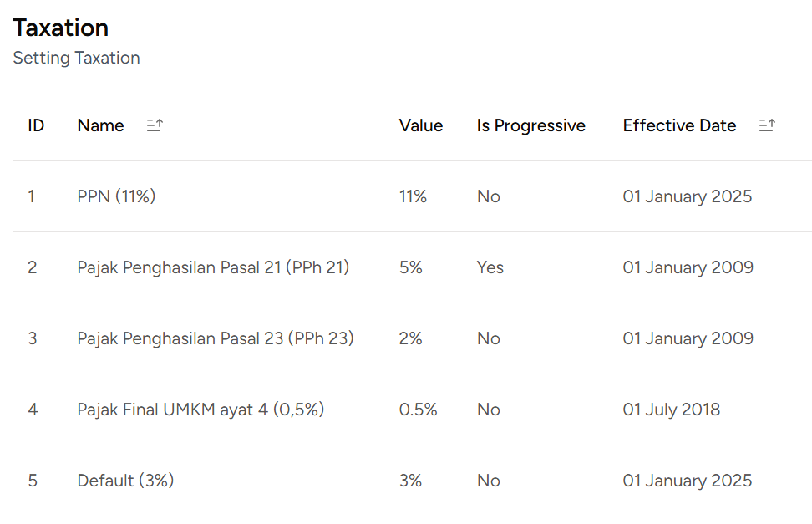Click the Is Progressive column header
The image size is (812, 524).
530,125
